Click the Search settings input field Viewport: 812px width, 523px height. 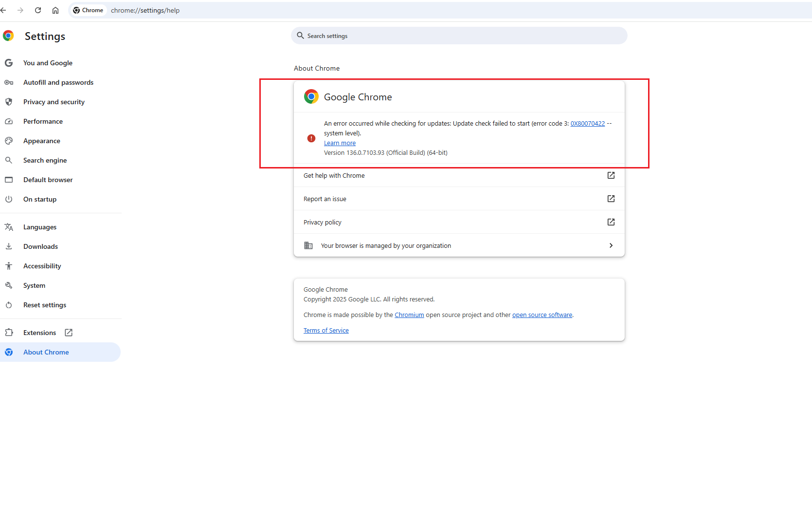(459, 36)
